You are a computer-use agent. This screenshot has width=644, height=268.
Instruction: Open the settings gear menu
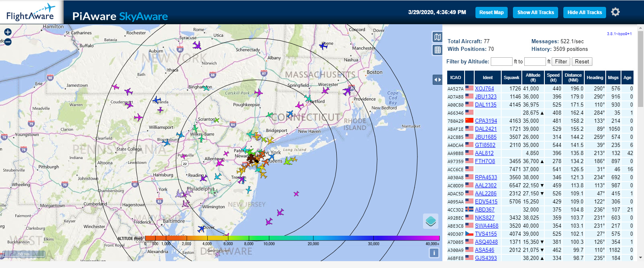(x=615, y=12)
